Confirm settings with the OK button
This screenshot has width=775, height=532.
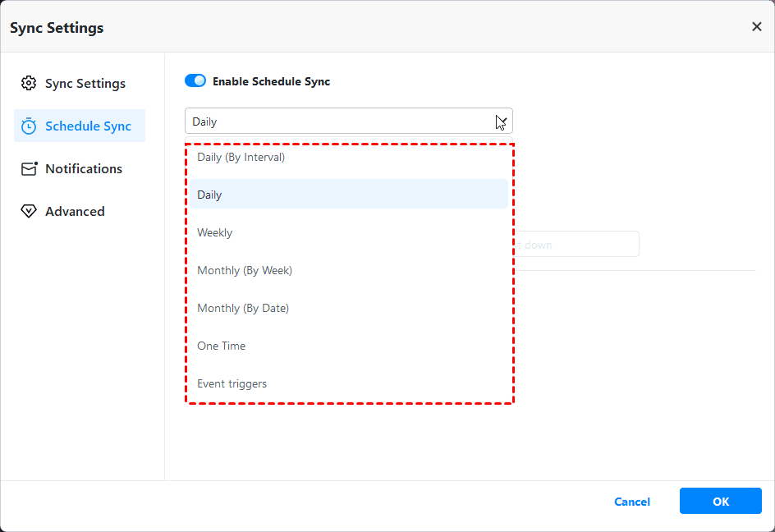(x=720, y=502)
